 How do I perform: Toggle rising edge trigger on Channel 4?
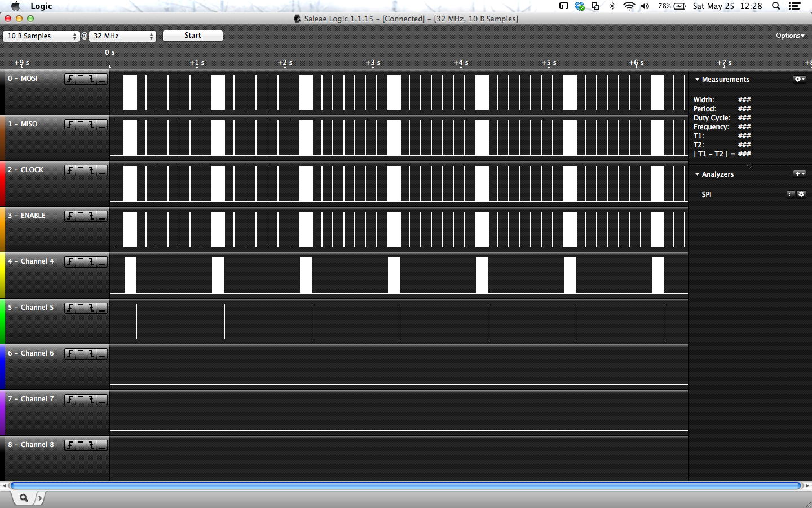70,262
